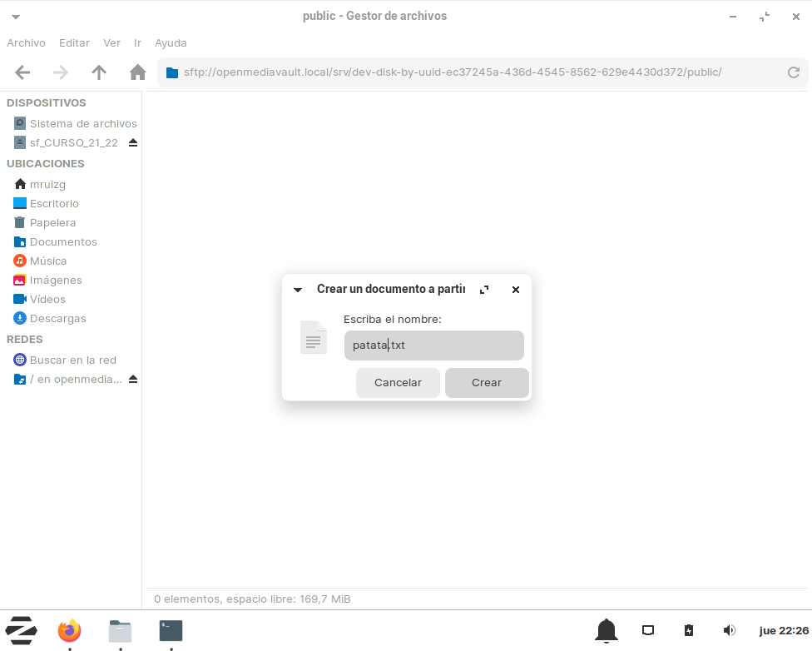Open the Ayuda menu

coord(171,42)
